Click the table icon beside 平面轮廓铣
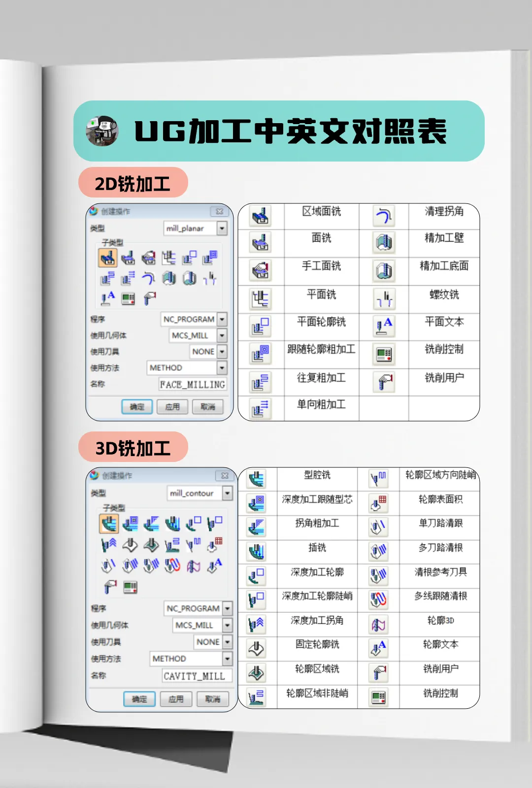This screenshot has height=788, width=532. [261, 327]
